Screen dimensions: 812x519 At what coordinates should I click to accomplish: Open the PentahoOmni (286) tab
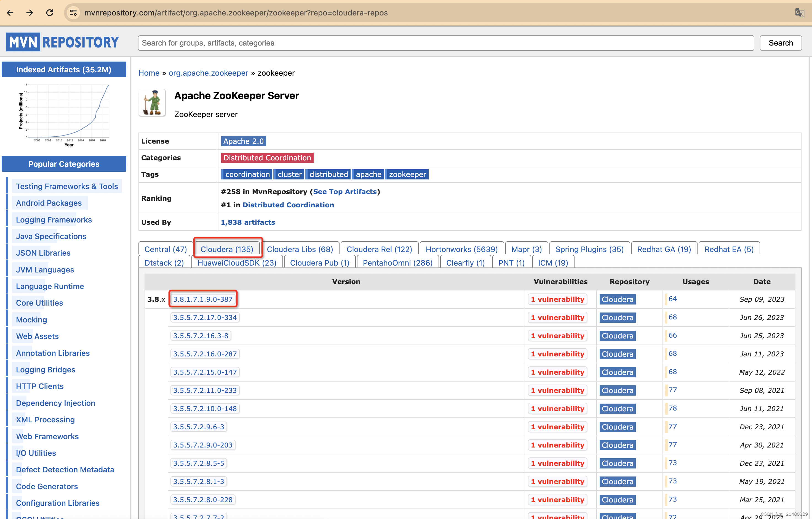[x=397, y=263]
